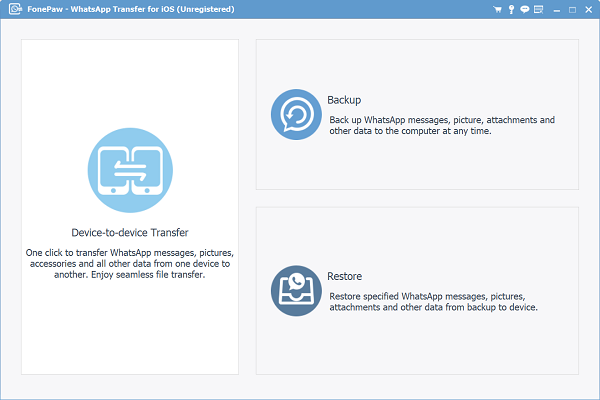Viewport: 600px width, 400px height.
Task: Maximize the FonePaw window
Action: tap(572, 10)
